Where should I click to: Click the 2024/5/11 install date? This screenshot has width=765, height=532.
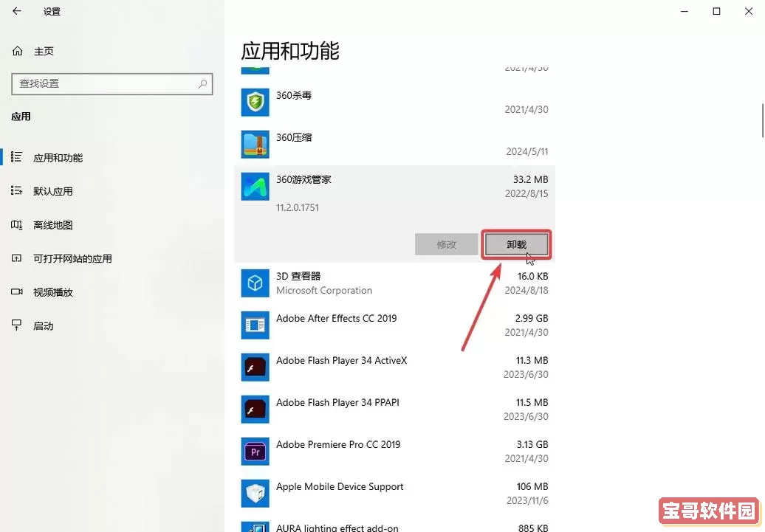click(527, 152)
